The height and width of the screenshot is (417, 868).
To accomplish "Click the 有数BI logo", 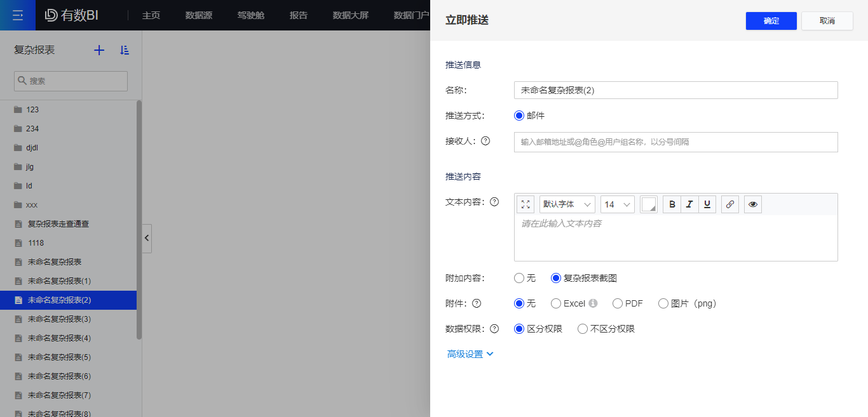I will tap(69, 15).
